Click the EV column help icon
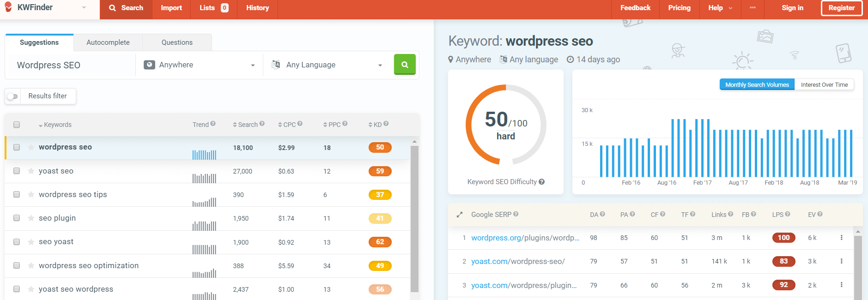 click(820, 214)
